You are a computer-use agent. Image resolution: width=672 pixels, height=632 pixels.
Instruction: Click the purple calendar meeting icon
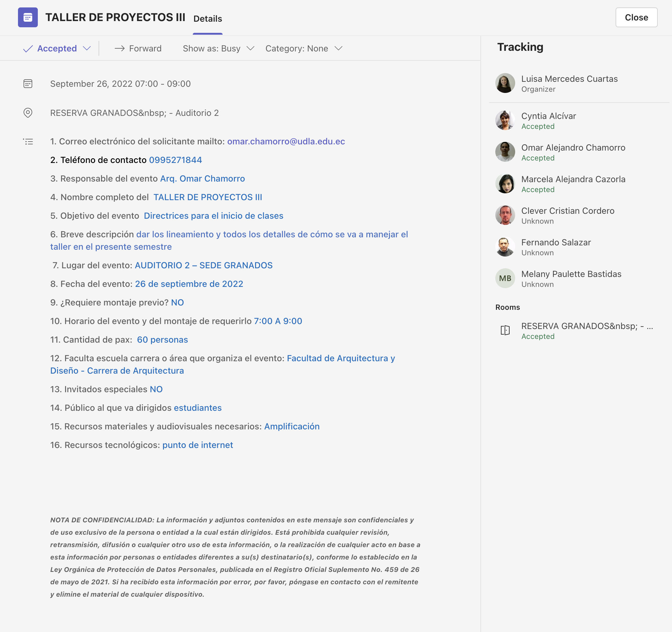(28, 17)
